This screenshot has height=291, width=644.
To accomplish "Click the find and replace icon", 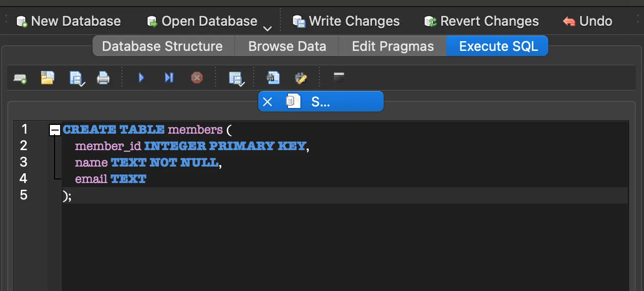I will (300, 78).
